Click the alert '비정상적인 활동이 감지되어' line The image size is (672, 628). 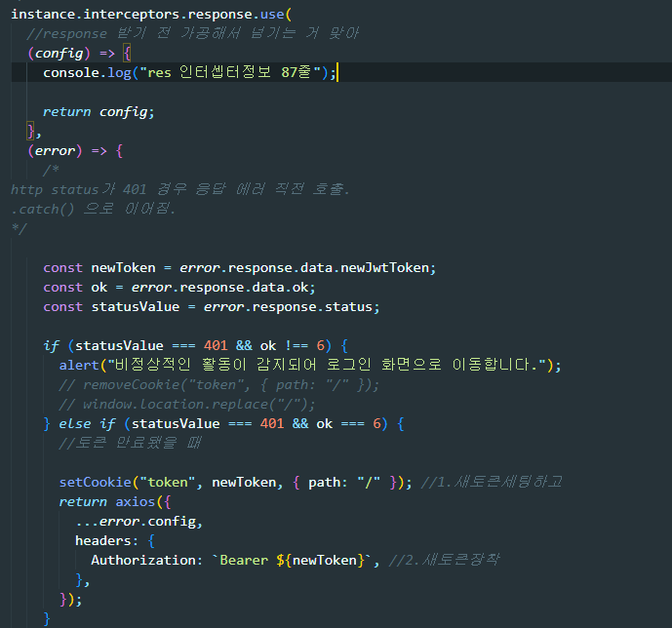point(310,365)
